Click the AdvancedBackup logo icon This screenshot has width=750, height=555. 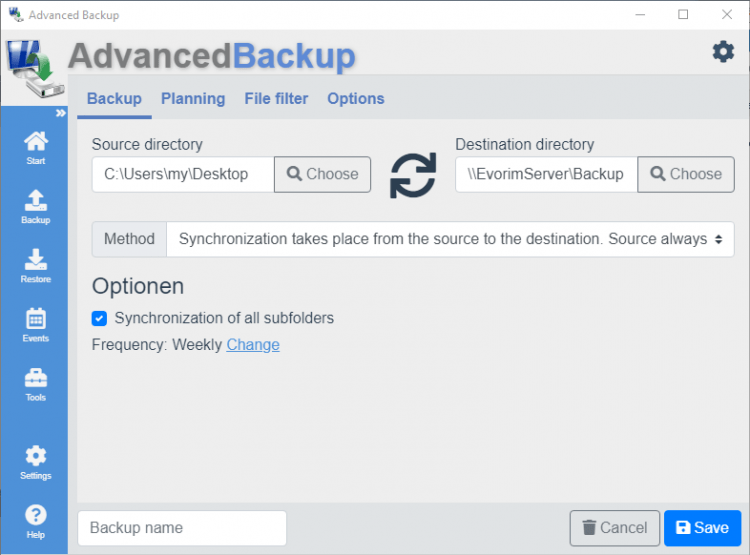34,67
